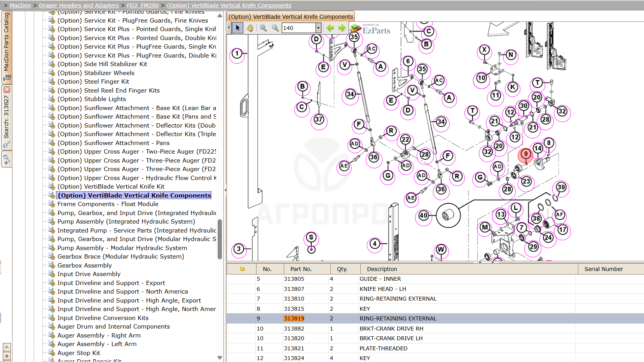Click the cart icon column header
The height and width of the screenshot is (362, 644).
242,269
